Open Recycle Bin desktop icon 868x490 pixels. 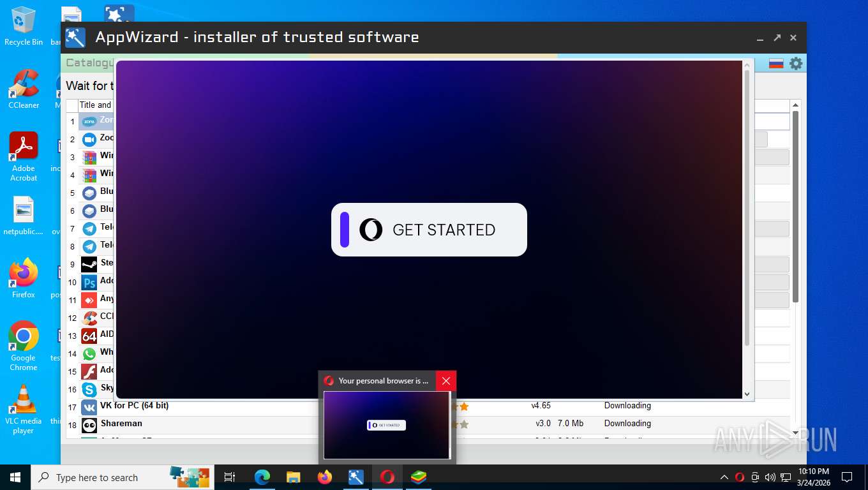click(24, 26)
